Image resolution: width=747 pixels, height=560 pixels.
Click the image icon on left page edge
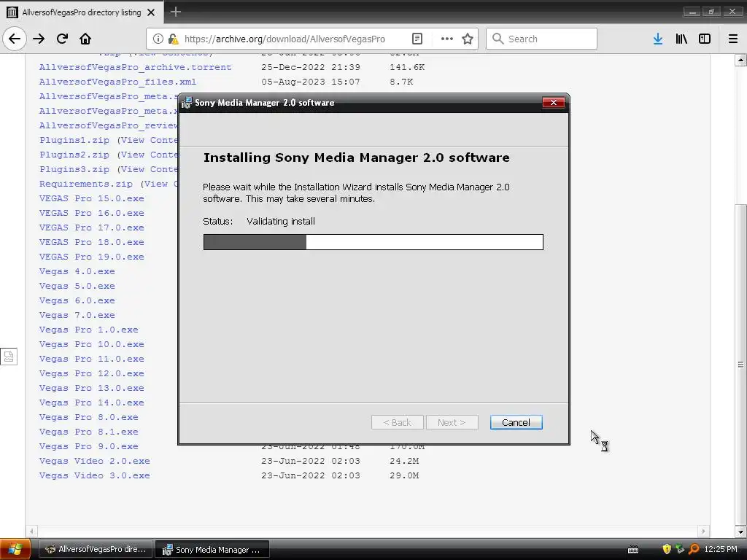click(x=9, y=356)
